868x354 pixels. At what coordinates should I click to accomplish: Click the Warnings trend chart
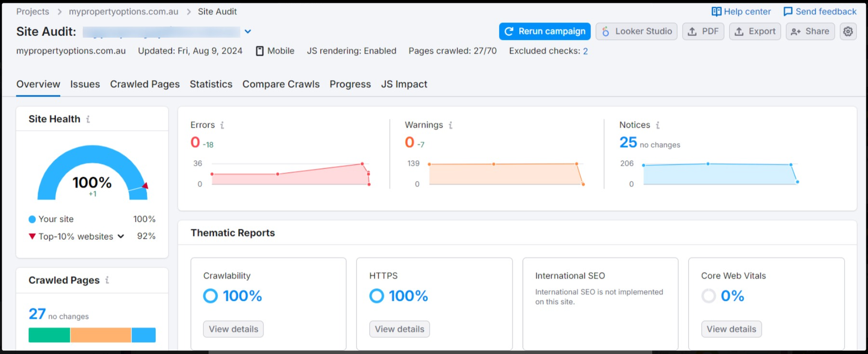tap(506, 174)
